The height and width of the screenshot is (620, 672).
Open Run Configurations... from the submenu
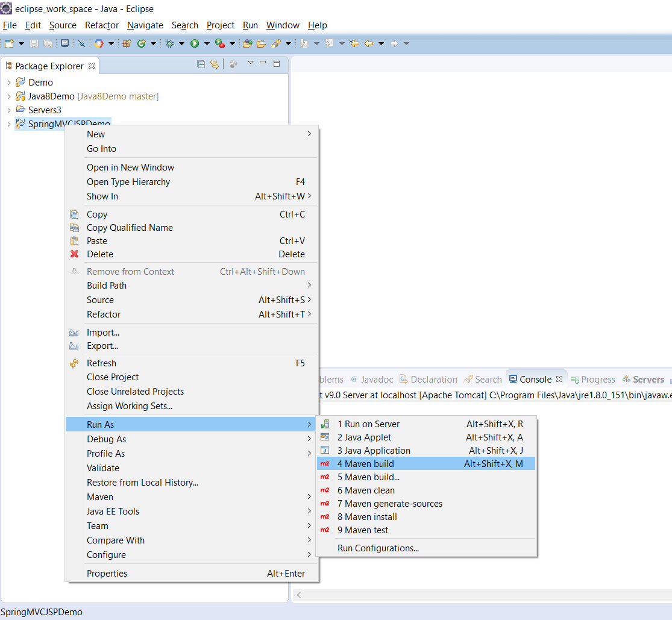tap(378, 548)
